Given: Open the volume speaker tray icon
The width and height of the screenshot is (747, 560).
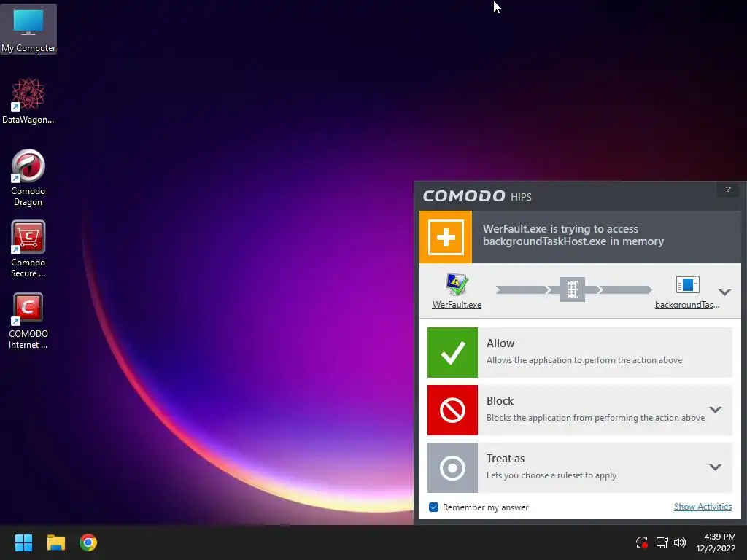Looking at the screenshot, I should 680,542.
